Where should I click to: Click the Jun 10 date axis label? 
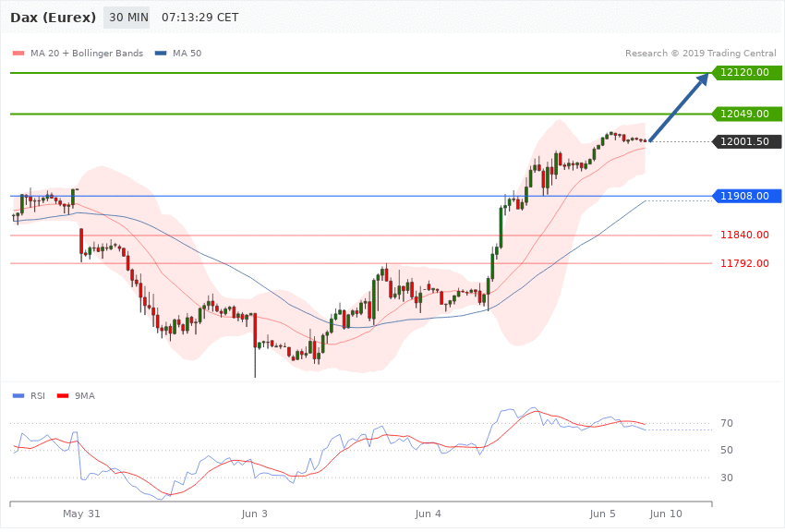point(666,514)
